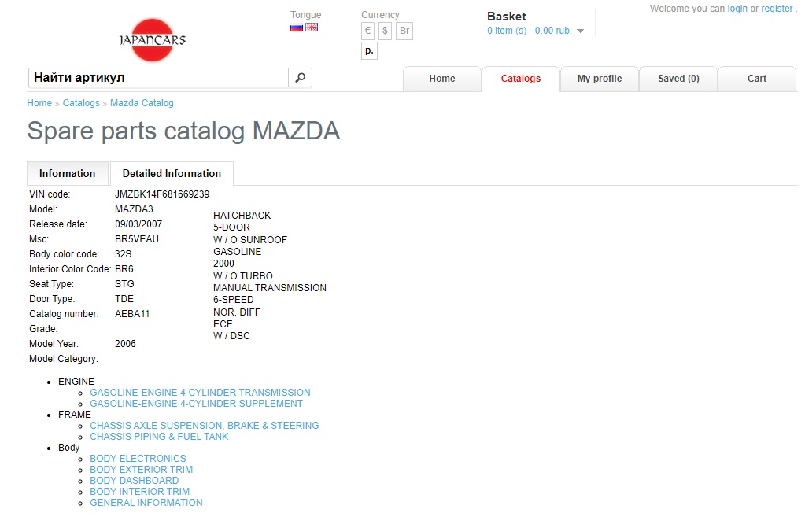Select the British flag language icon
The image size is (805, 532).
(312, 28)
